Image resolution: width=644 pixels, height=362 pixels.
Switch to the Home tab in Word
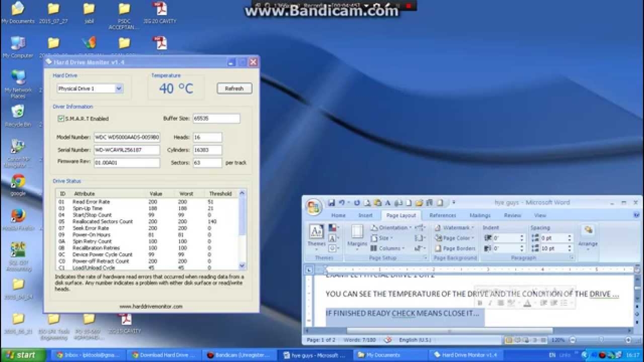tap(338, 215)
